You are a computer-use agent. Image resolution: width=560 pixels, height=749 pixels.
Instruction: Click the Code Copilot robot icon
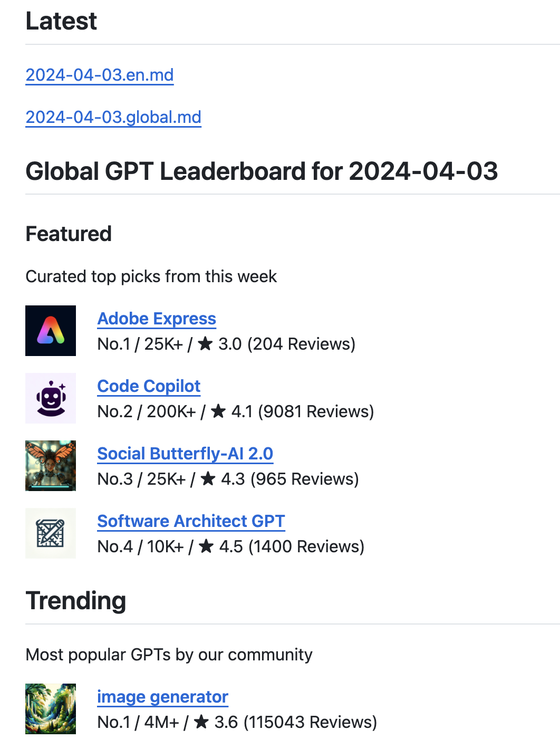51,398
